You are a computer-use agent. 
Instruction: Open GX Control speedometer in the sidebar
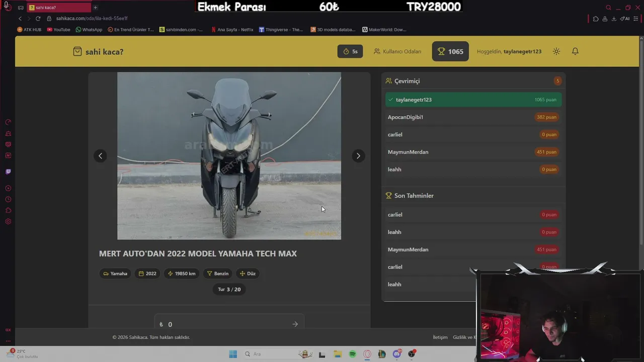click(8, 122)
